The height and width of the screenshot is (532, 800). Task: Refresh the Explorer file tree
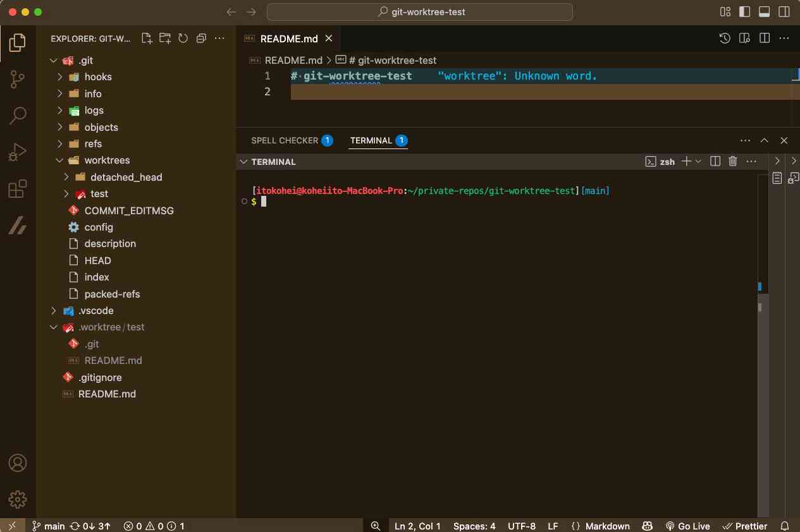click(x=183, y=39)
